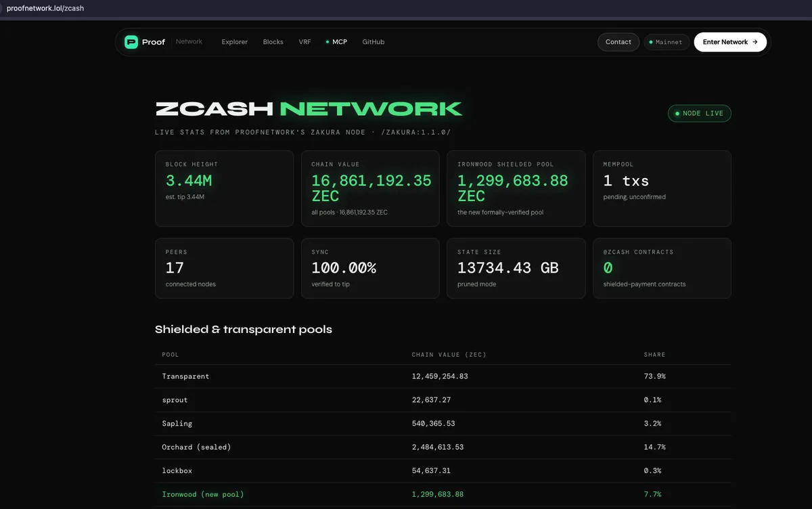Screen dimensions: 812x509
Task: Click the 0.1% share cell
Action: [652, 400]
